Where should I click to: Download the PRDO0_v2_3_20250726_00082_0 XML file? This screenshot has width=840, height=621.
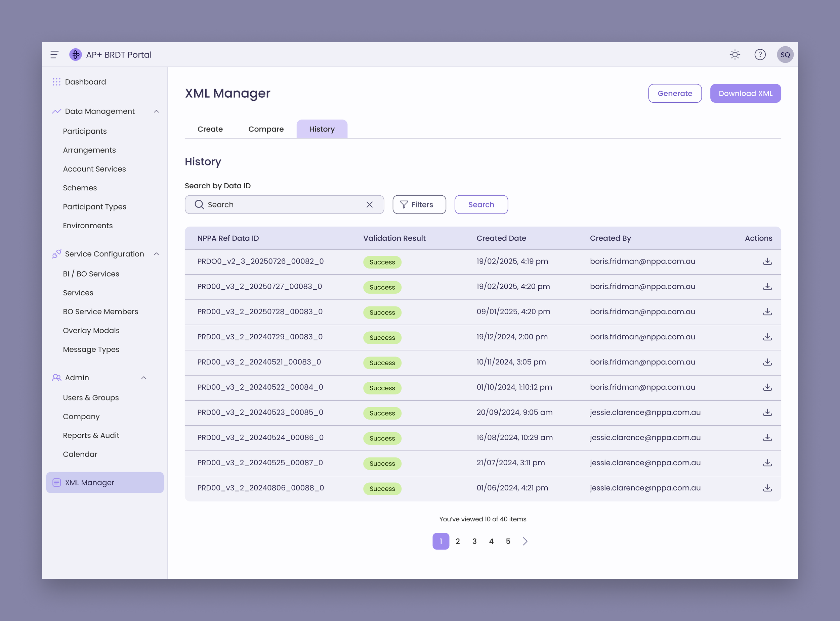point(767,261)
